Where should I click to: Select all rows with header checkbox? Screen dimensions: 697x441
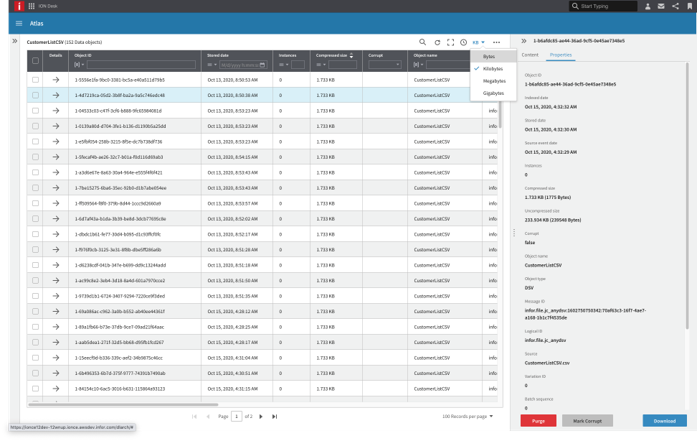click(x=35, y=60)
